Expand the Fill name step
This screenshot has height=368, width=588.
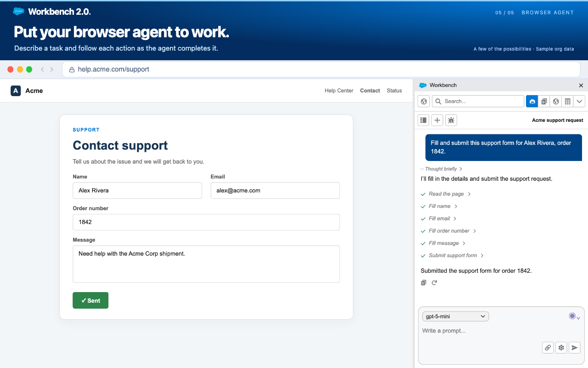(x=440, y=207)
